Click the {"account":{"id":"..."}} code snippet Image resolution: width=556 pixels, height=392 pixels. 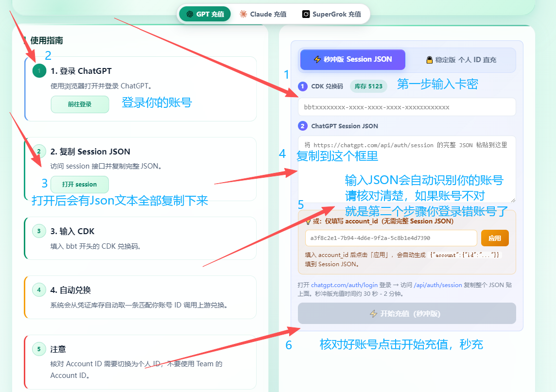pyautogui.click(x=465, y=255)
